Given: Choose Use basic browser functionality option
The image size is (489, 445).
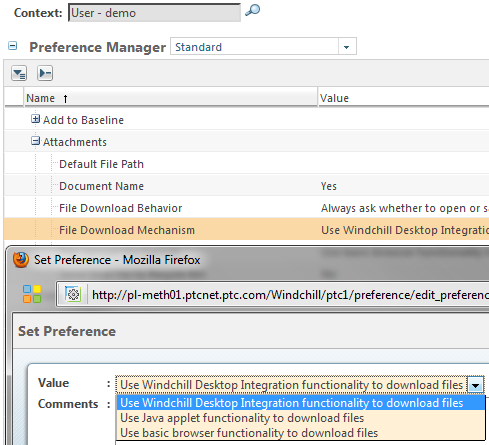Looking at the screenshot, I should 249,433.
